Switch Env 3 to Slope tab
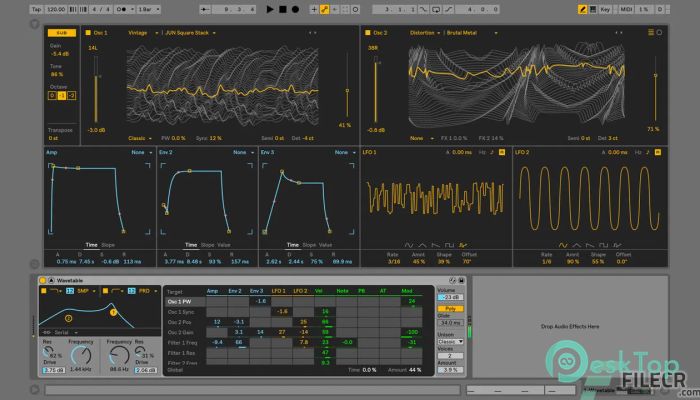Image resolution: width=700 pixels, height=400 pixels. (x=309, y=245)
